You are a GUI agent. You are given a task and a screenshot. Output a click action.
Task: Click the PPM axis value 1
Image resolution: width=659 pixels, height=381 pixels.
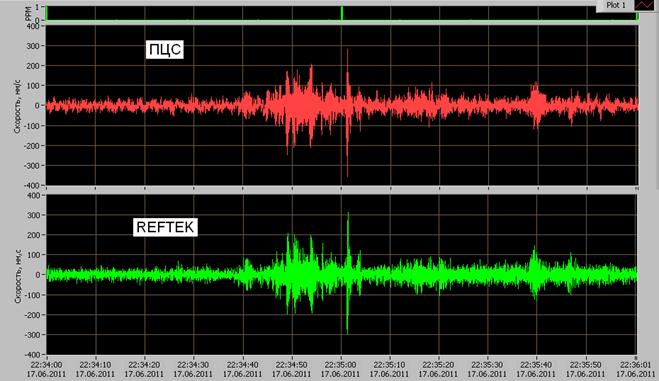(37, 7)
